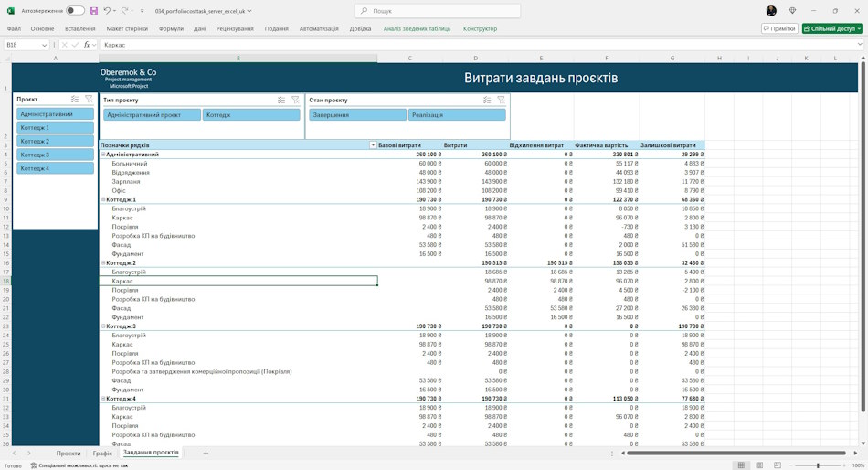The height and width of the screenshot is (470, 868).
Task: Select Коттедж 1 slicer item
Action: click(x=56, y=127)
